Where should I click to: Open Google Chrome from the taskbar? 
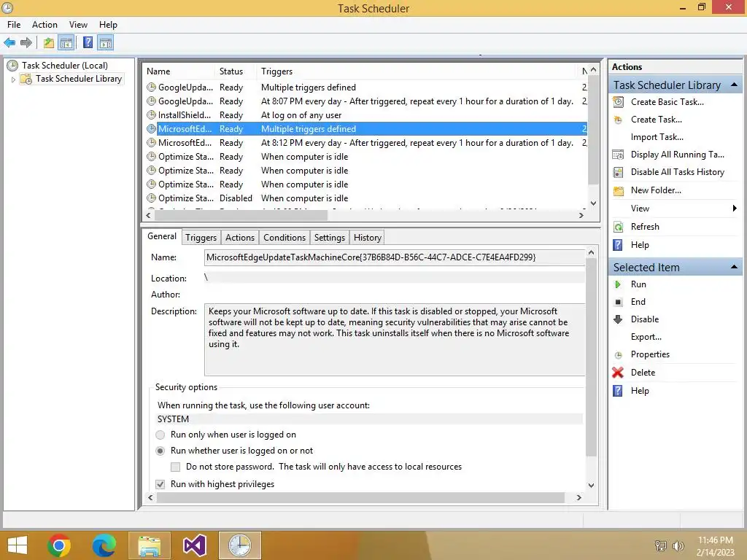pyautogui.click(x=59, y=545)
